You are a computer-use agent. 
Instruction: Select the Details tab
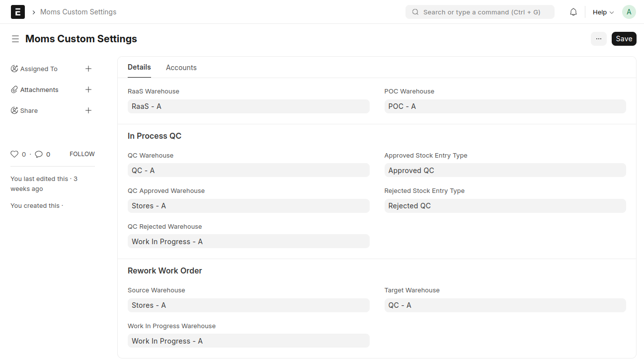click(x=139, y=67)
